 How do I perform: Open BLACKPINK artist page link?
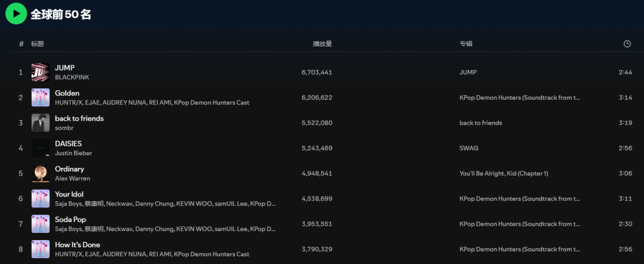pyautogui.click(x=72, y=78)
